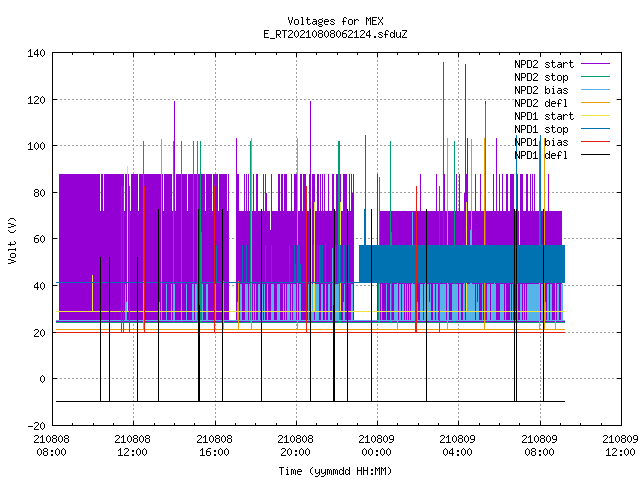
Task: Click the y-axis tick value 140
Action: point(36,53)
